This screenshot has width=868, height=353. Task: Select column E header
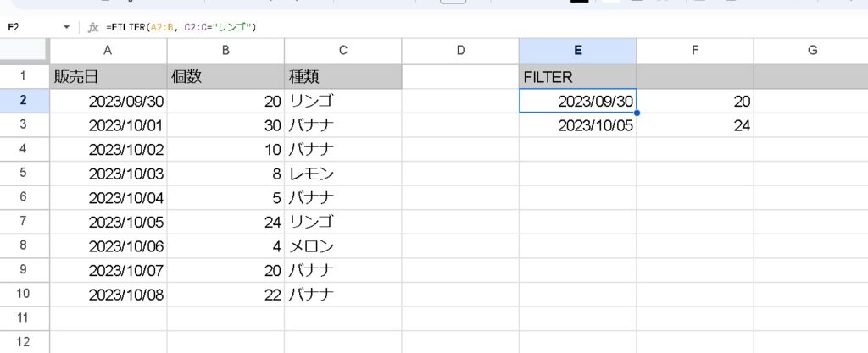pyautogui.click(x=577, y=51)
